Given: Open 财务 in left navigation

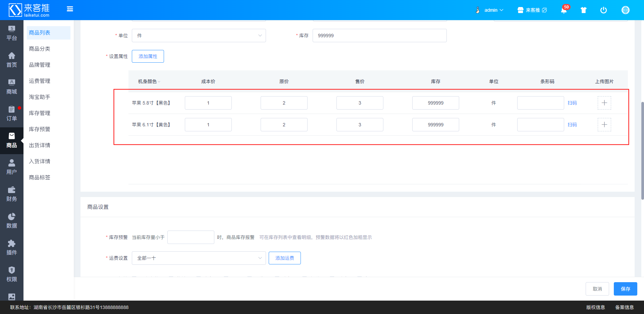Looking at the screenshot, I should coord(12,194).
